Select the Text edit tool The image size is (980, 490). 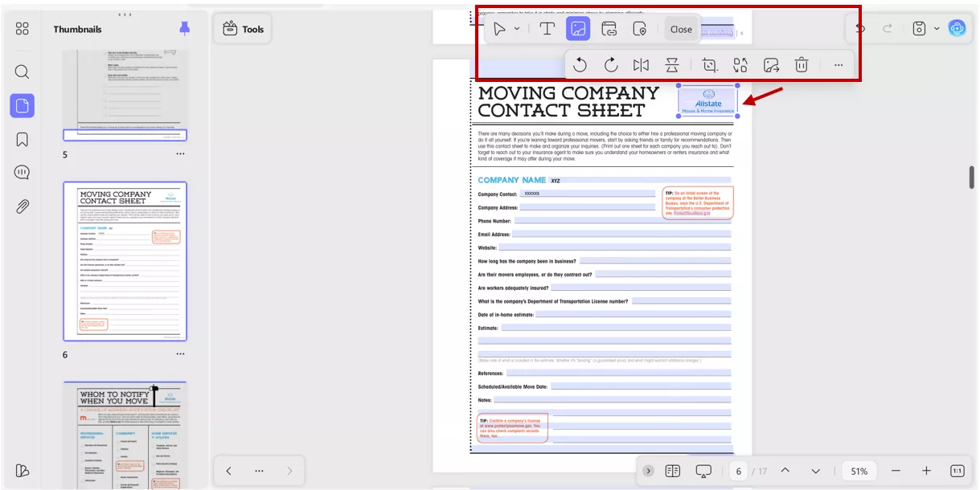tap(547, 29)
